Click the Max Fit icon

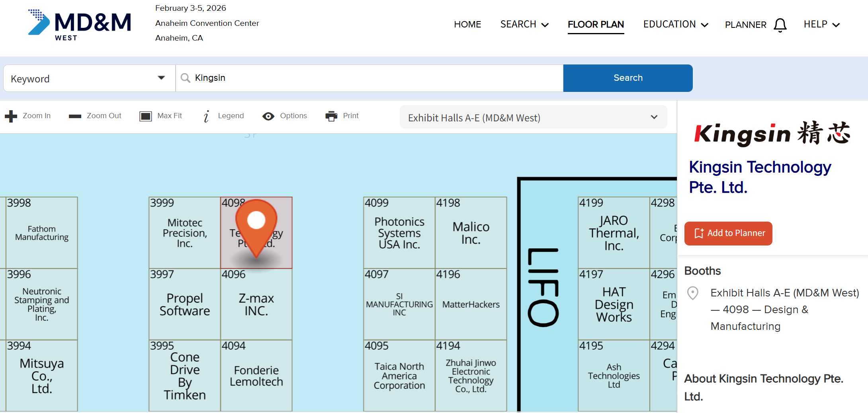click(145, 116)
